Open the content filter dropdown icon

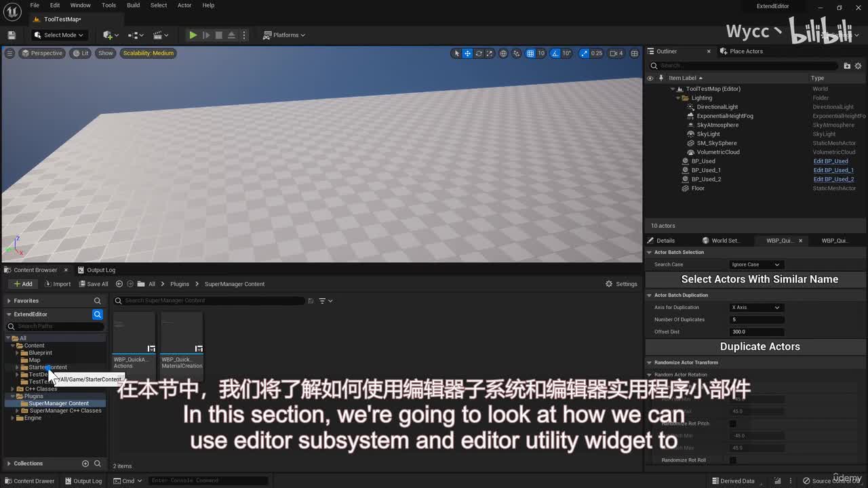coord(326,301)
